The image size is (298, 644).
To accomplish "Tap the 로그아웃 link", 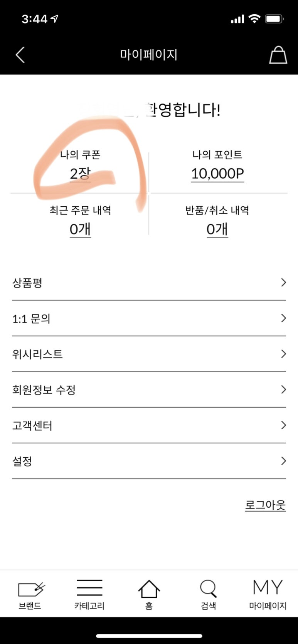I will point(265,505).
